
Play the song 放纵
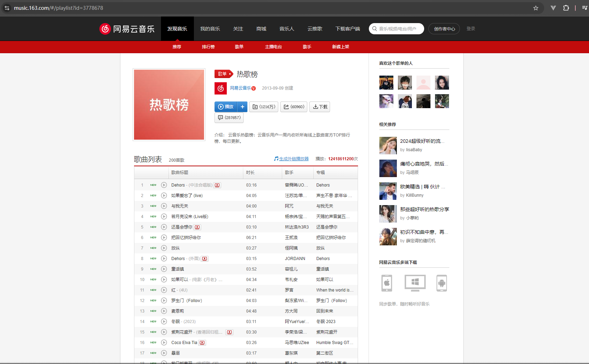click(x=164, y=248)
